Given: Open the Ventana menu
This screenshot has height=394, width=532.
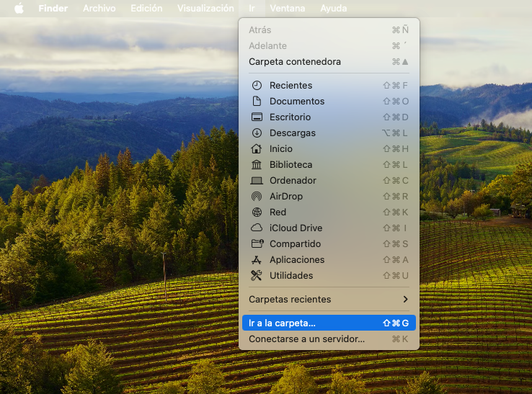Looking at the screenshot, I should 287,9.
